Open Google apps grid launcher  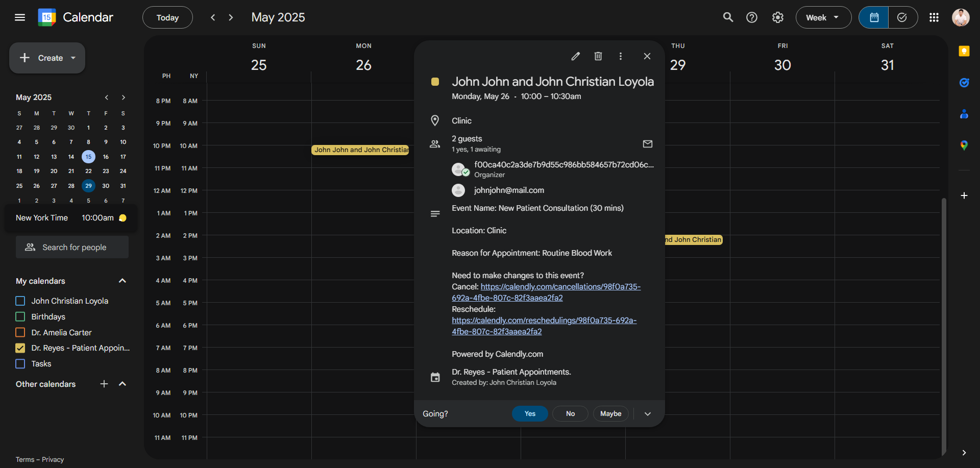934,17
